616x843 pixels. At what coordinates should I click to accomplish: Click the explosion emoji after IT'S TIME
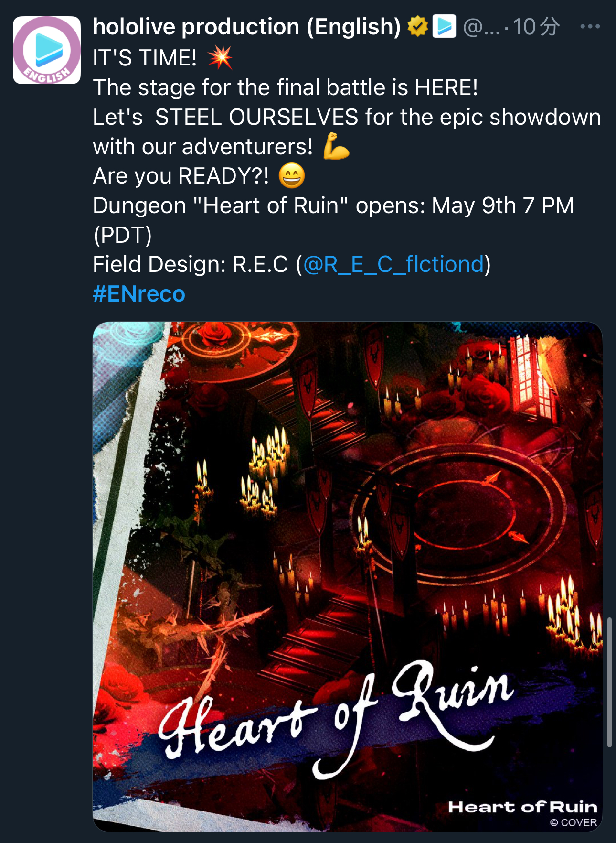point(220,58)
